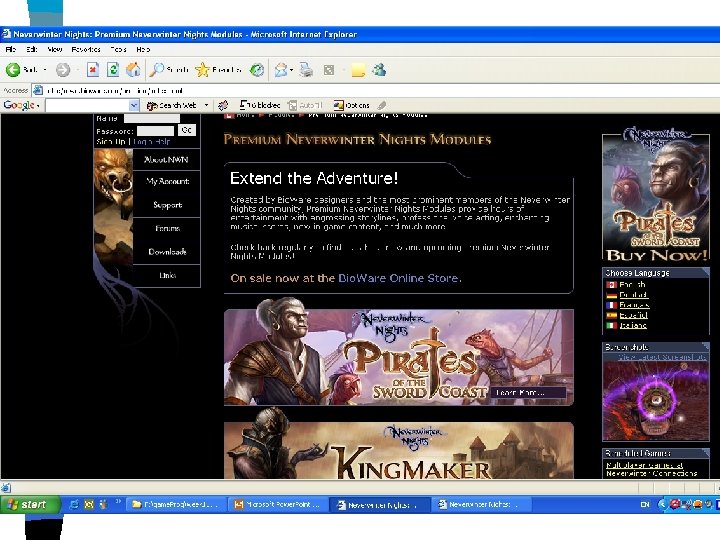This screenshot has height=540, width=720.
Task: Switch to the inactive Neverwinter Nights taskbar button
Action: [480, 505]
